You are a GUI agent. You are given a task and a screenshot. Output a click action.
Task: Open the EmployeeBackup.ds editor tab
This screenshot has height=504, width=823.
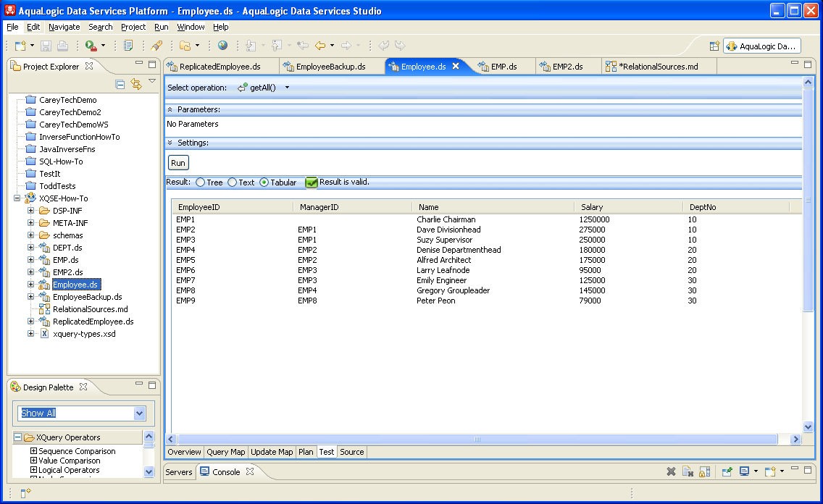coord(330,67)
